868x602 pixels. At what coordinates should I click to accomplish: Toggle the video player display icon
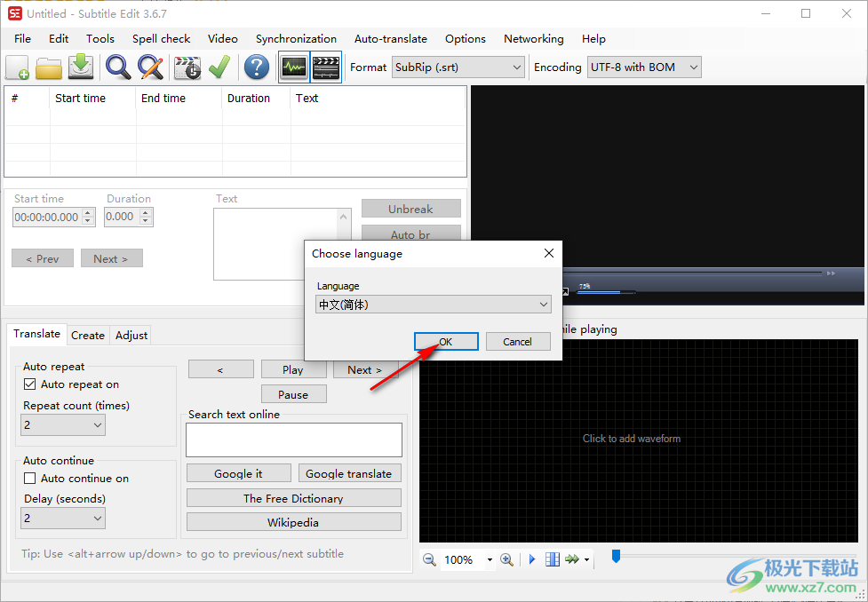coord(326,67)
